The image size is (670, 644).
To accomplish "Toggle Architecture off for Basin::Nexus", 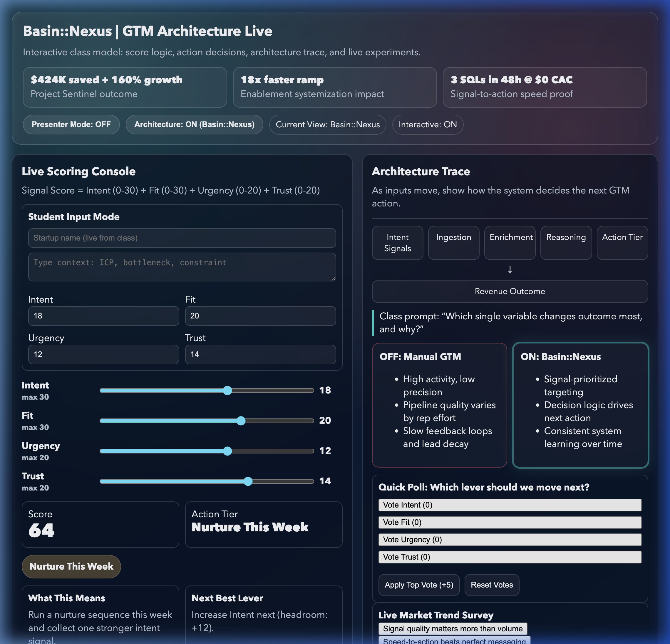I will pyautogui.click(x=194, y=124).
